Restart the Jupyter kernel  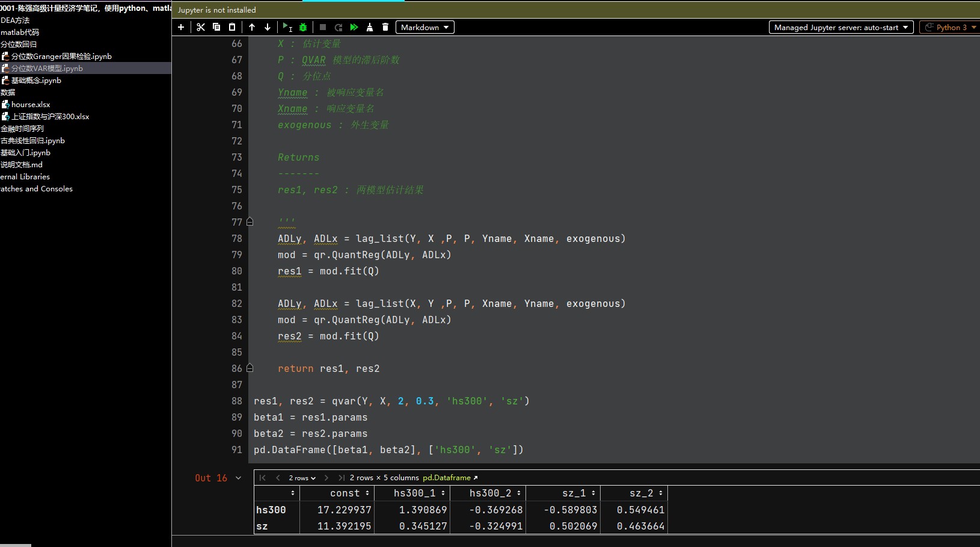[x=338, y=27]
